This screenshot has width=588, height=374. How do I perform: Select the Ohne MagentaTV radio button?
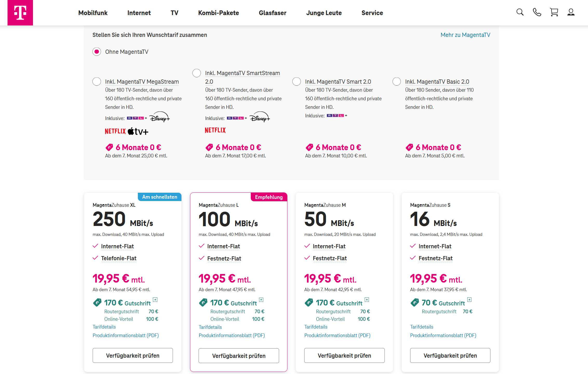point(97,52)
